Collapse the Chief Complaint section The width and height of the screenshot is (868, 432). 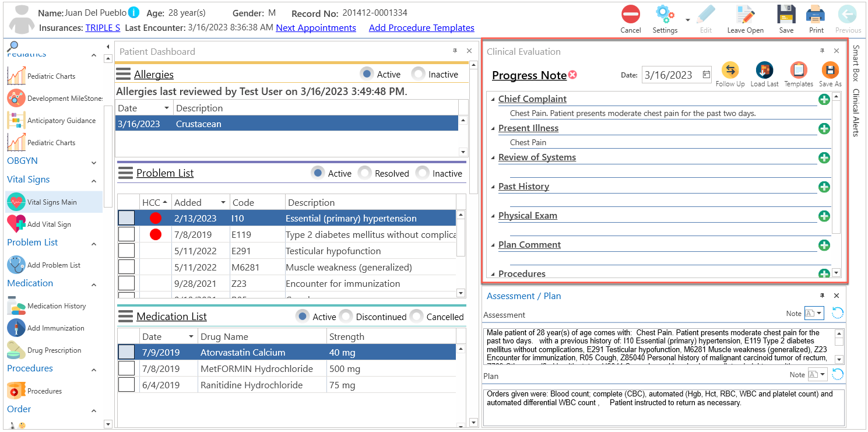[491, 99]
